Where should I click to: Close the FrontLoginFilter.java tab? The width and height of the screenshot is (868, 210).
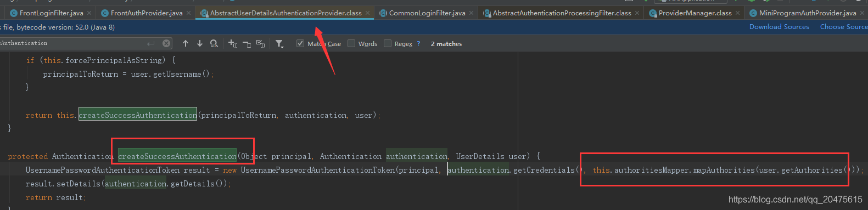[89, 13]
